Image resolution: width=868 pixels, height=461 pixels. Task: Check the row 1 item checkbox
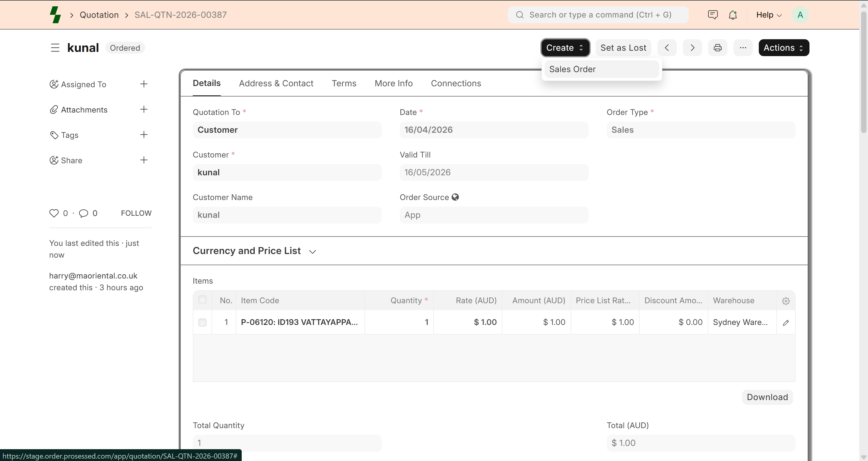pyautogui.click(x=202, y=323)
